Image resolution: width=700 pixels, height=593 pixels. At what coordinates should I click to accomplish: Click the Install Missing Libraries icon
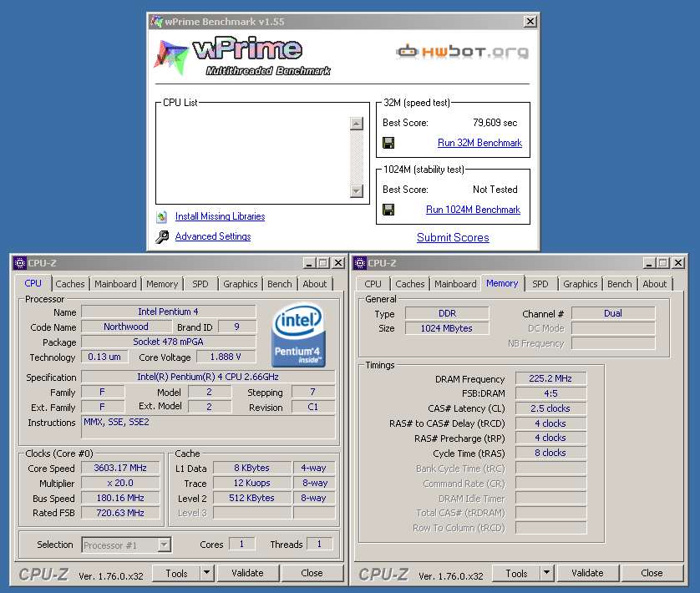pos(161,217)
